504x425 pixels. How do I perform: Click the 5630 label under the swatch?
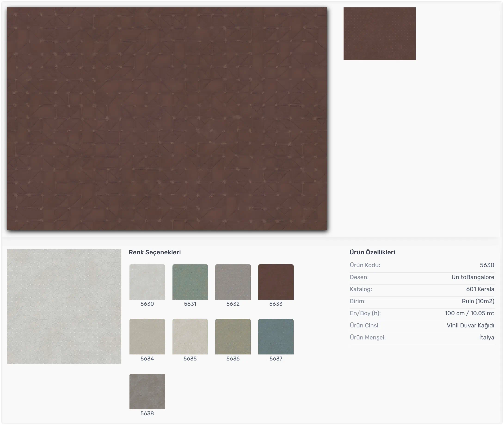click(x=147, y=304)
